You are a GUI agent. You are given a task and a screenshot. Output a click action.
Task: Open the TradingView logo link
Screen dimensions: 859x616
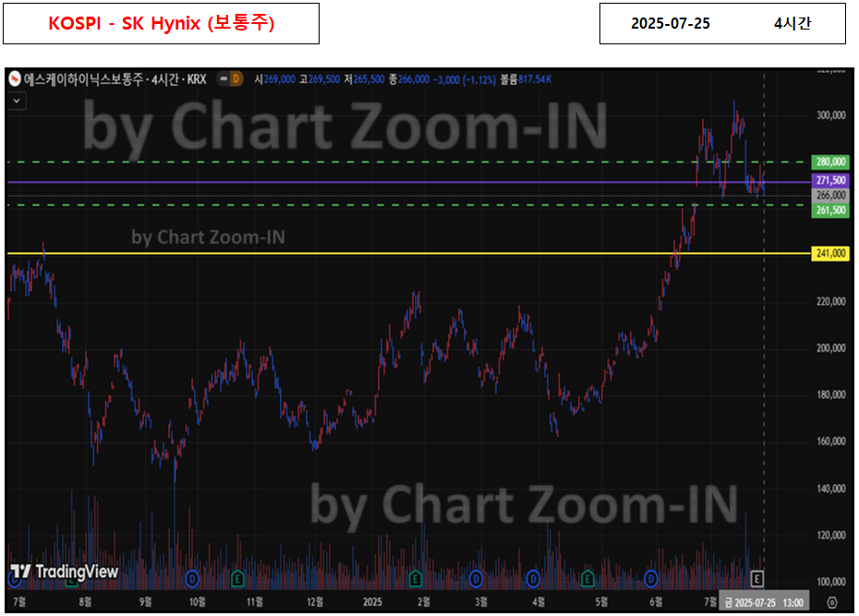coord(64,572)
